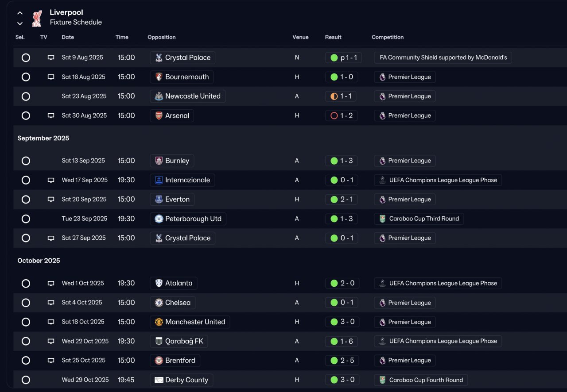Open the Everton team link
Screen dimensions: 567x392
coord(177,200)
